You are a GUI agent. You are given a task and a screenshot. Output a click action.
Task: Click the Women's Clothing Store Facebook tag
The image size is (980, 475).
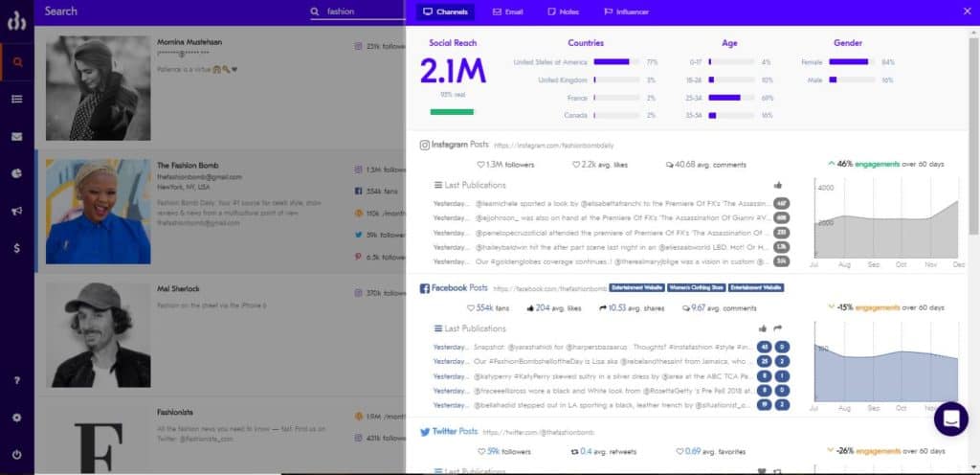tap(697, 288)
